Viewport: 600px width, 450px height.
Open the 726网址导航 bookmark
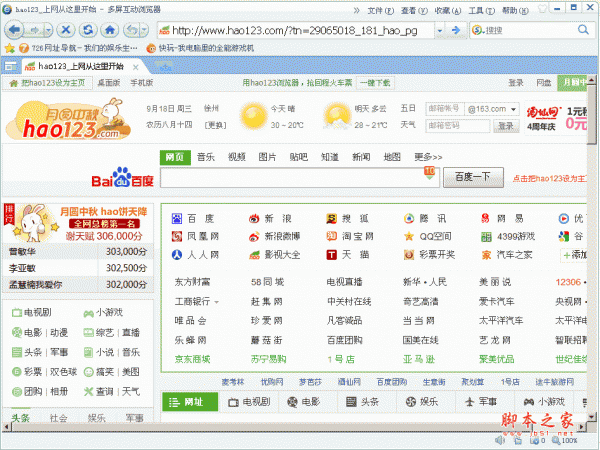tap(78, 48)
